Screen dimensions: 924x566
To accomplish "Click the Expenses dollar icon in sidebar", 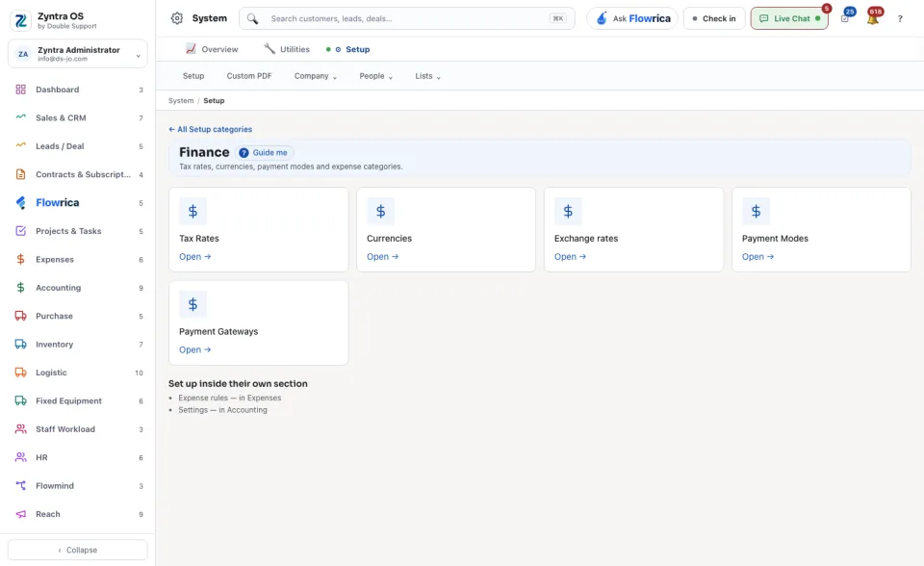I will click(x=20, y=259).
